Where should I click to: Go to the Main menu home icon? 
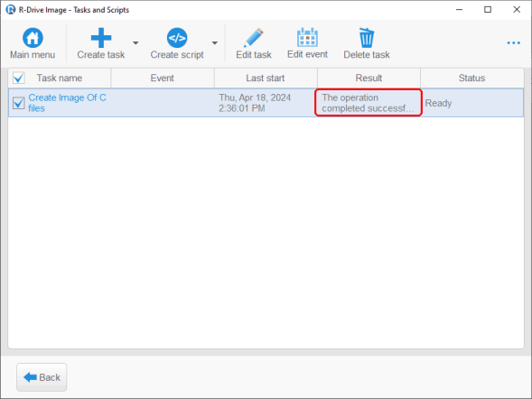click(33, 38)
